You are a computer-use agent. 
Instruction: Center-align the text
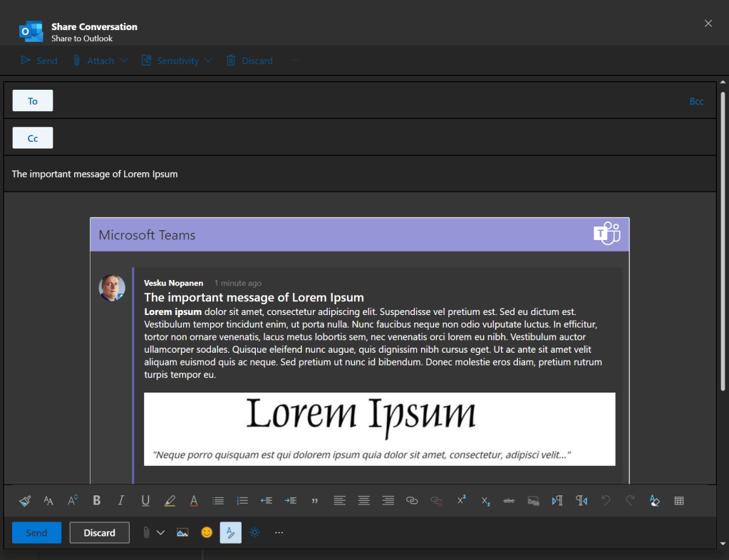pos(363,501)
